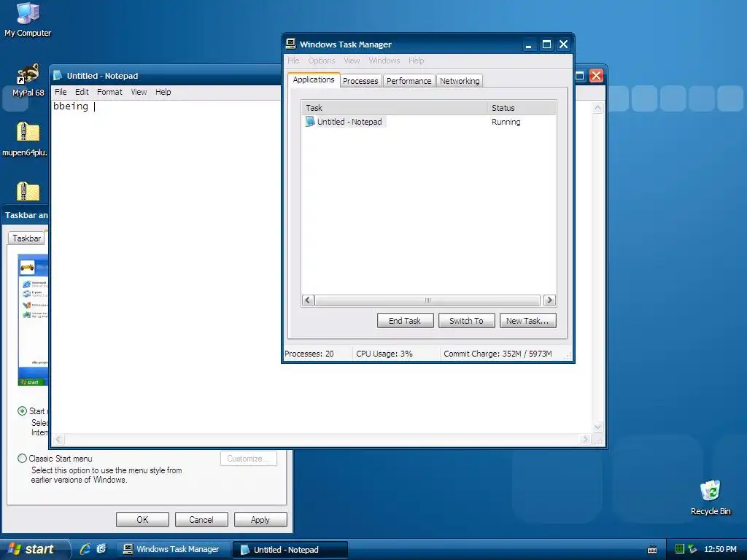Close the Notepad window
The height and width of the screenshot is (560, 747).
click(596, 76)
